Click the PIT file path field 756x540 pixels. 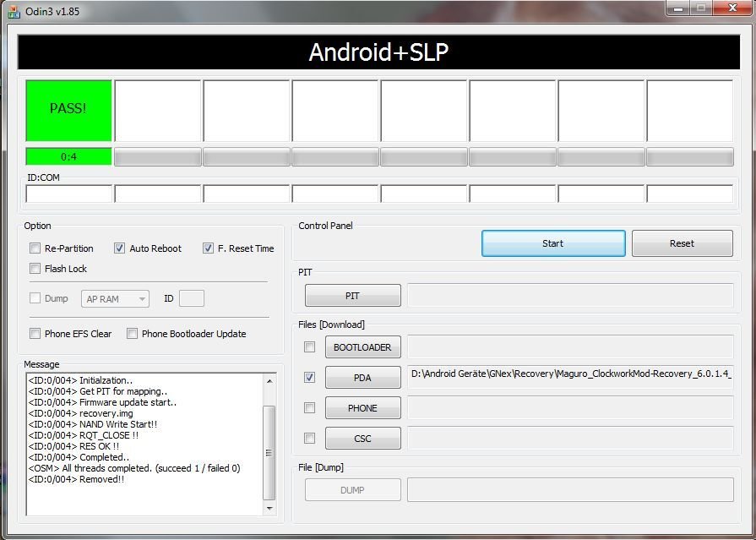pyautogui.click(x=570, y=295)
